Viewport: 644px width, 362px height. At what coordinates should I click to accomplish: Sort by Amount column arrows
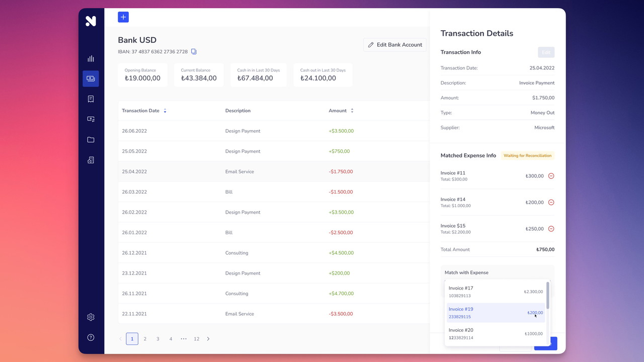point(352,111)
